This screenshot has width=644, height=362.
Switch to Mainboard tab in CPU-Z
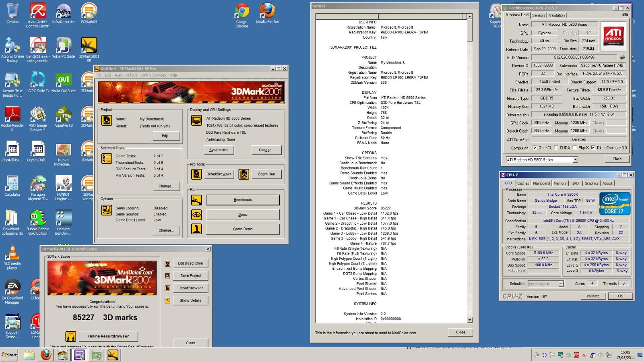(541, 183)
